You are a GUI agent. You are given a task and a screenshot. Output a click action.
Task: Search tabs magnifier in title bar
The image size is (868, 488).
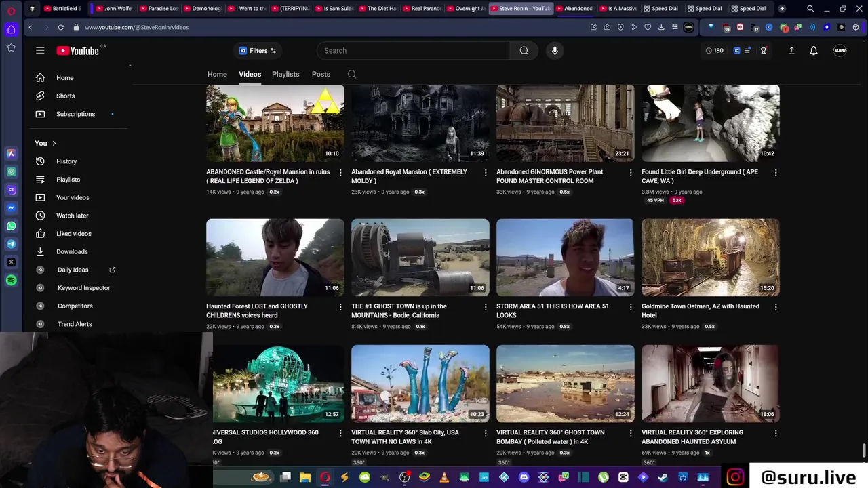tap(810, 8)
